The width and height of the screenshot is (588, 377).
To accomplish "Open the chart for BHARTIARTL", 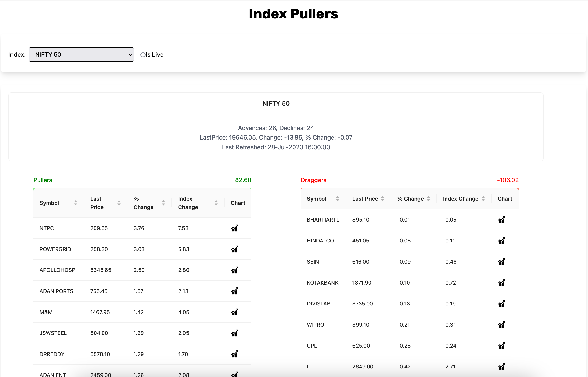I will [x=502, y=220].
